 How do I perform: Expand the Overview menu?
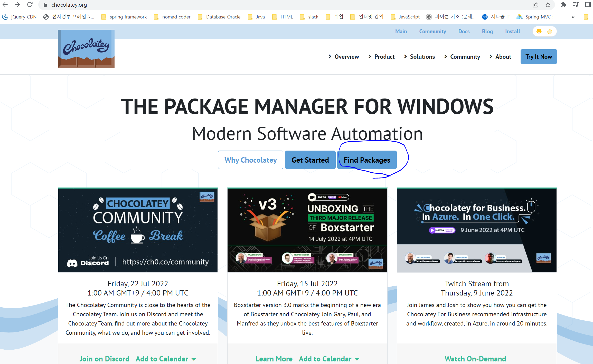344,57
